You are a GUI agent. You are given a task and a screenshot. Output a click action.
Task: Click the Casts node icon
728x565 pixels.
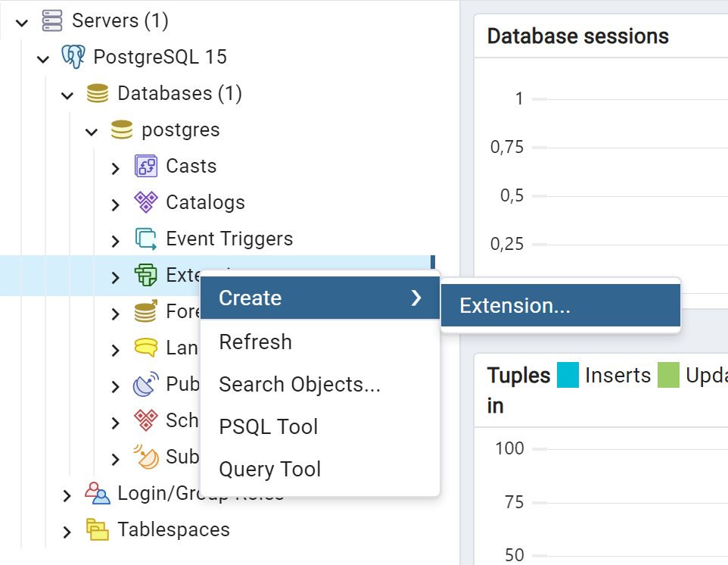pos(146,167)
